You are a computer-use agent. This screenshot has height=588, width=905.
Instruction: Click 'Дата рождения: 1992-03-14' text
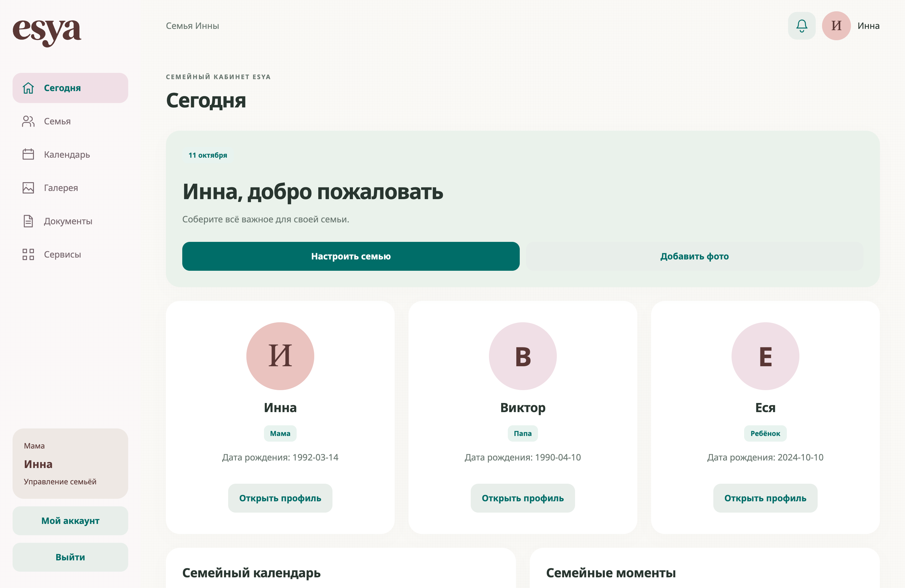click(280, 457)
